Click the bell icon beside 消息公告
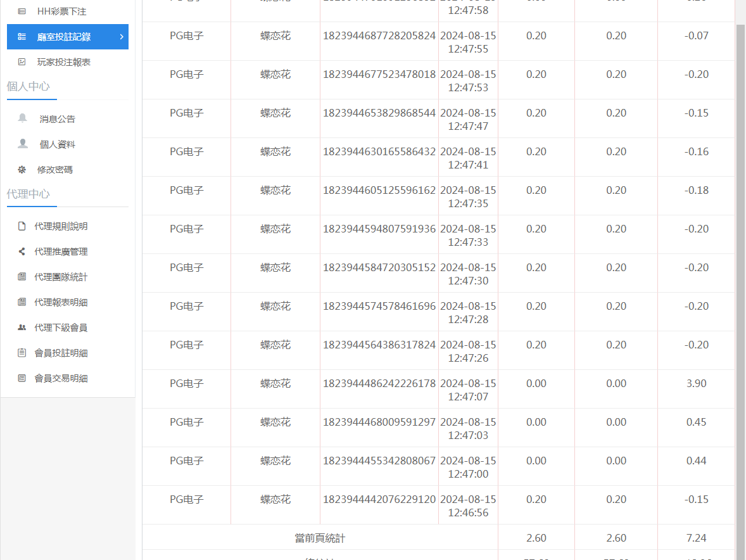Image resolution: width=746 pixels, height=560 pixels. click(23, 118)
